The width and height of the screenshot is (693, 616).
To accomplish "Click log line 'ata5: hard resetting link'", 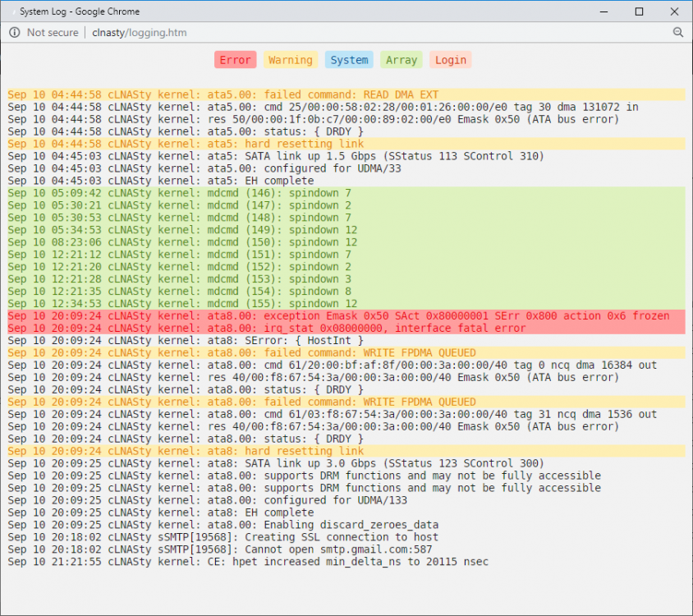I will pyautogui.click(x=346, y=144).
